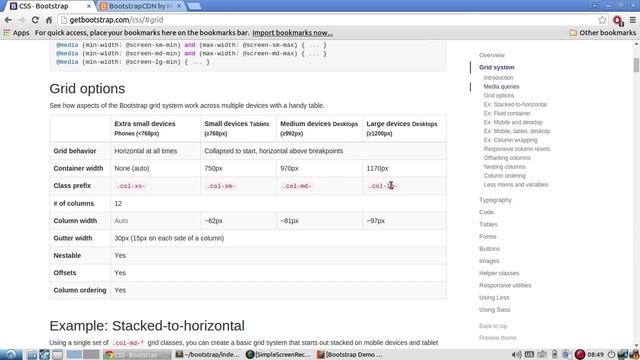Image resolution: width=640 pixels, height=360 pixels.
Task: Open the system start menu in taskbar
Action: coord(11,355)
